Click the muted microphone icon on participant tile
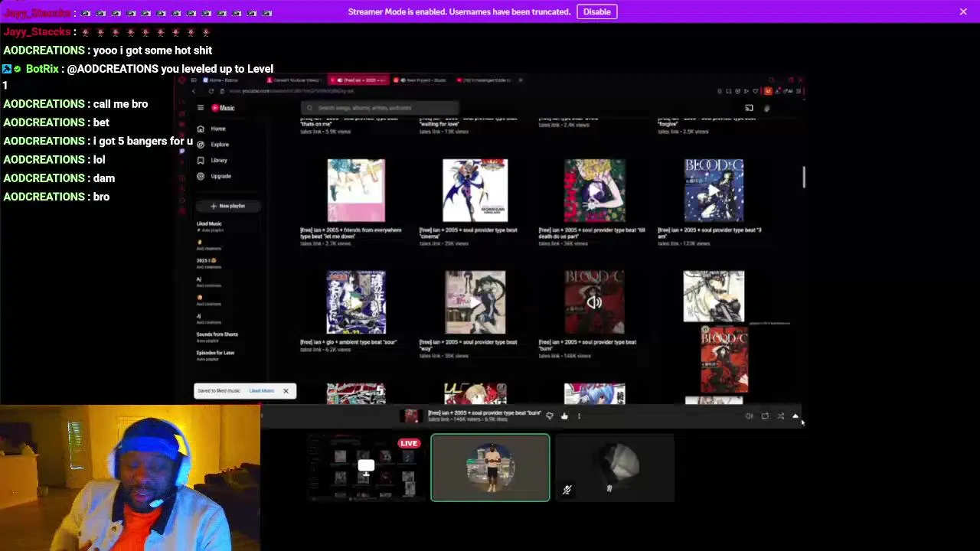 (x=567, y=490)
